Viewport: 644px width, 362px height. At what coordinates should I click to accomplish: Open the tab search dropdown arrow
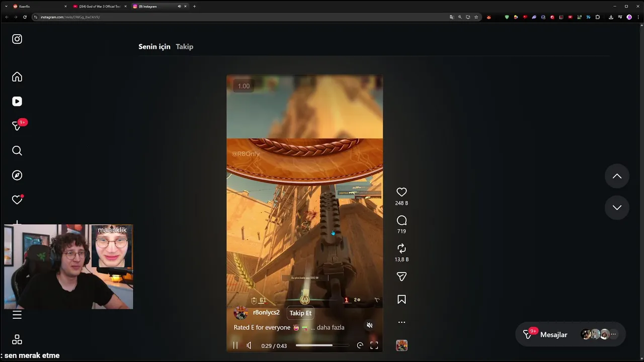(x=6, y=7)
